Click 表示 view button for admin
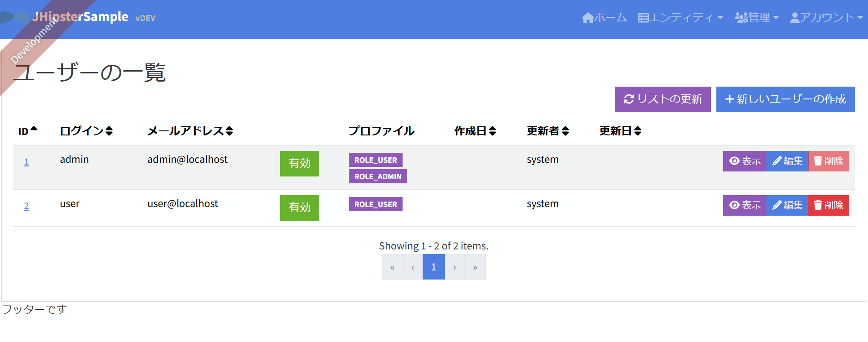The height and width of the screenshot is (342, 868). (x=745, y=161)
